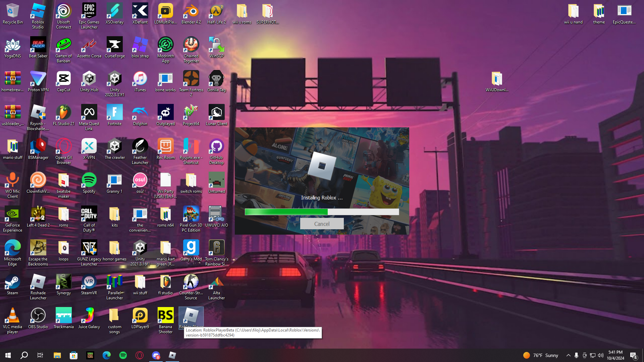
Task: Select the Chained Together desktop icon
Action: pyautogui.click(x=191, y=50)
